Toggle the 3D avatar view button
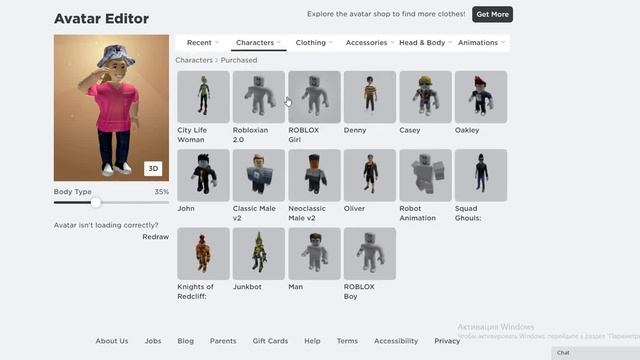The width and height of the screenshot is (640, 360). point(153,169)
